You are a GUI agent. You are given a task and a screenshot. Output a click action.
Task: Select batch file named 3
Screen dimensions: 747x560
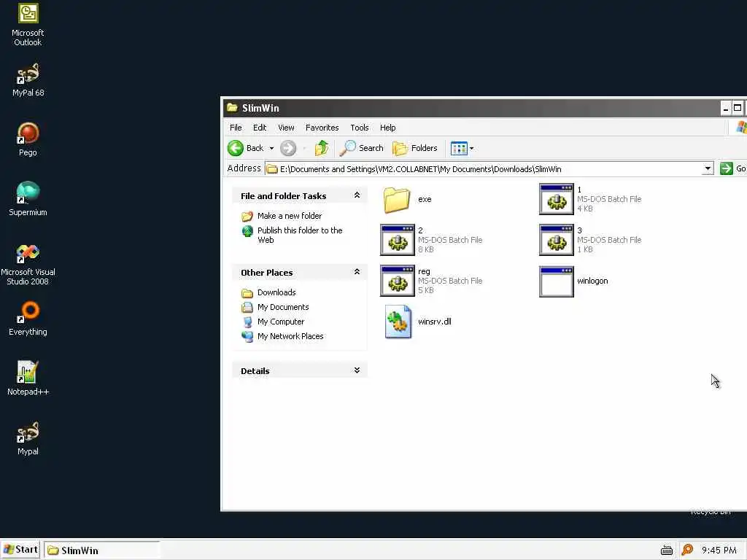pyautogui.click(x=591, y=240)
